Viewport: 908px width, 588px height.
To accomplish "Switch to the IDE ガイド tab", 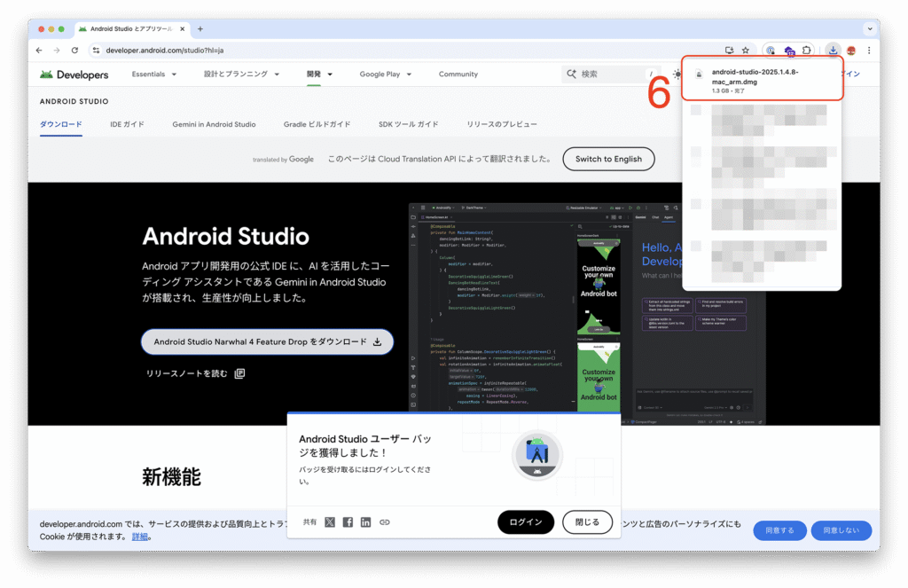I will [x=127, y=124].
